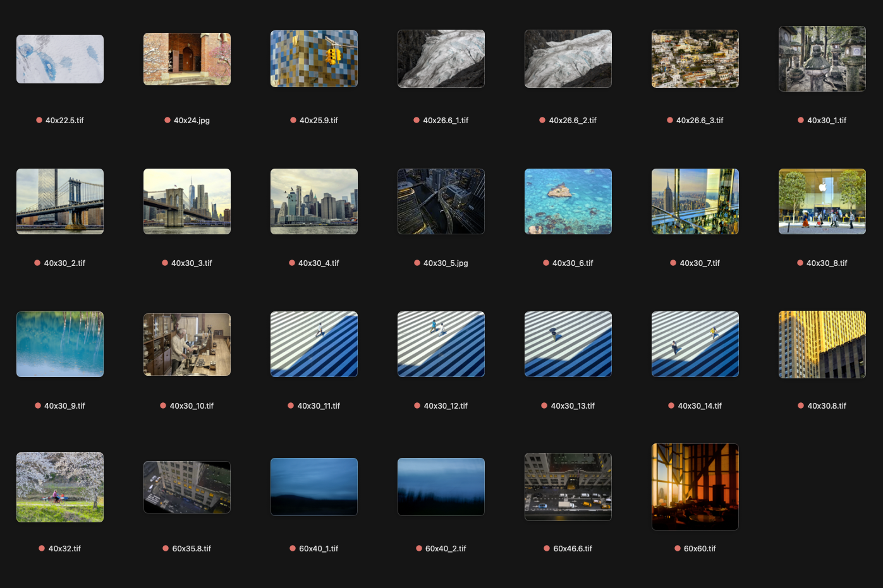Select the 40x30_3.tif Brooklyn Bridge skyline image

(187, 201)
